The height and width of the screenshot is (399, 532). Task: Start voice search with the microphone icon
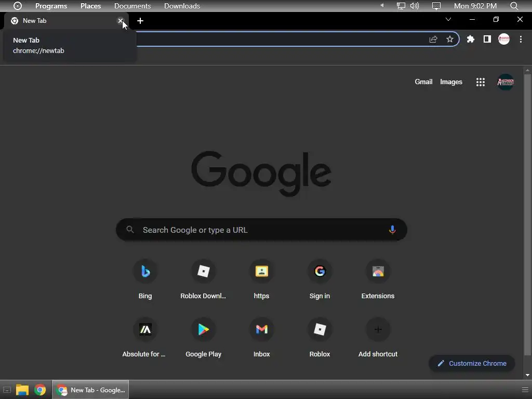(392, 230)
